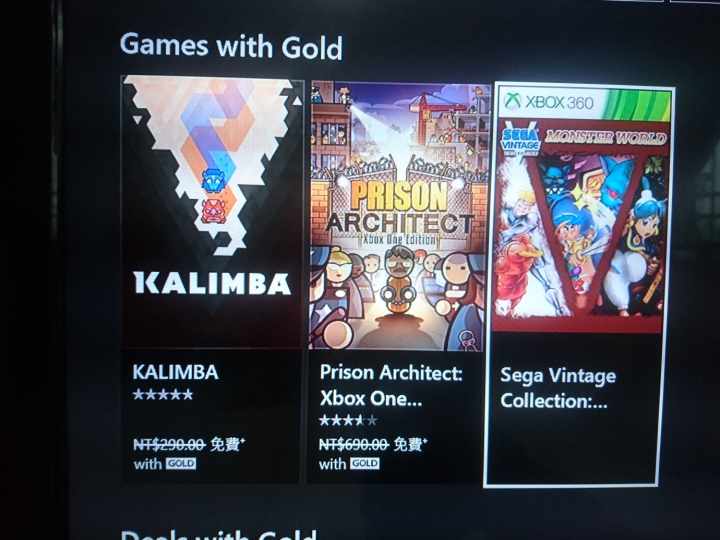Click the blue totem character on KALIMBA art
The image size is (720, 540).
coord(213,180)
